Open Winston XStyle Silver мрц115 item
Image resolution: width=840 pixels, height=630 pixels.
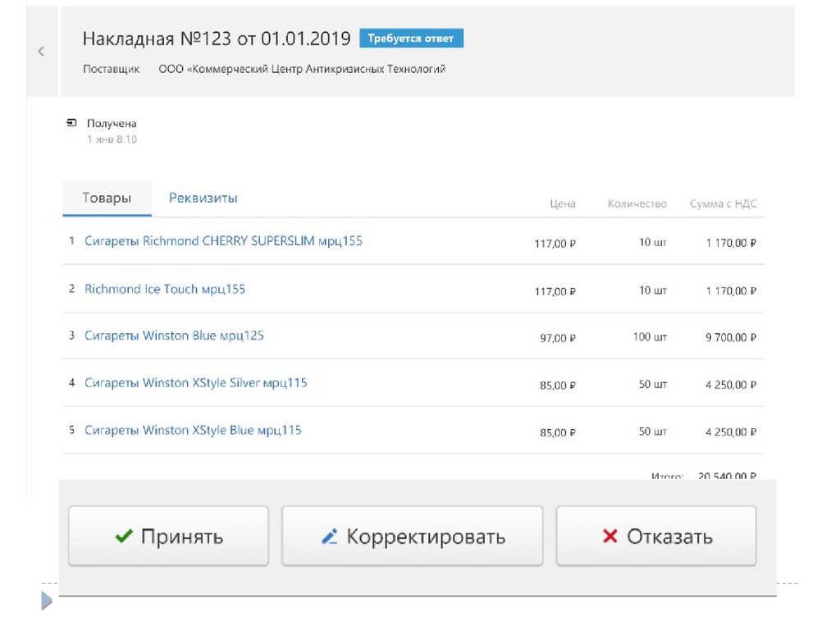[x=195, y=383]
